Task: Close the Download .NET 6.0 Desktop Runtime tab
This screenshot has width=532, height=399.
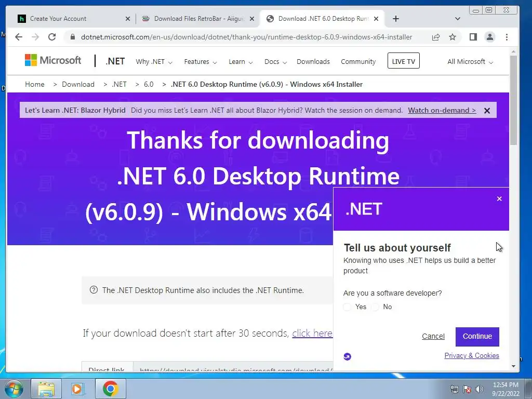Action: [x=376, y=19]
